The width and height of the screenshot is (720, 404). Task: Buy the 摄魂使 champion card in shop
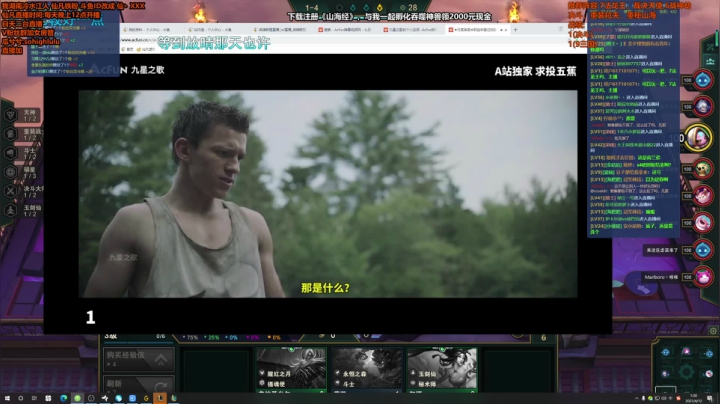(291, 370)
